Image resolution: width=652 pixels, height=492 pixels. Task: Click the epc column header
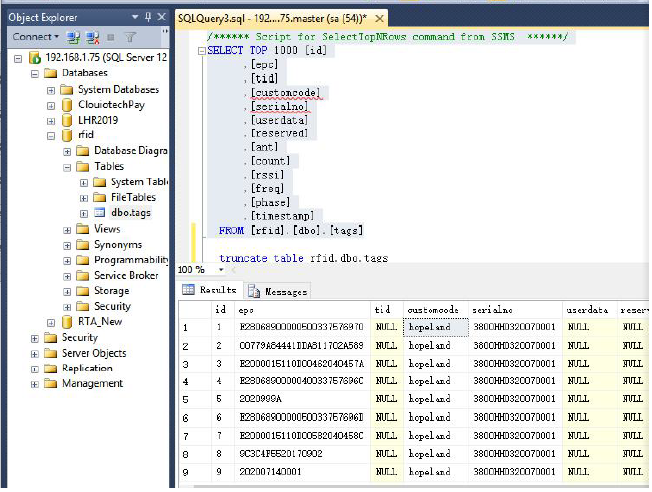[303, 310]
